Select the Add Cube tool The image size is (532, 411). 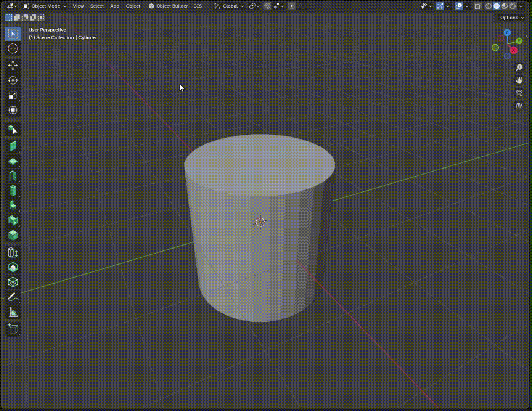tap(13, 329)
